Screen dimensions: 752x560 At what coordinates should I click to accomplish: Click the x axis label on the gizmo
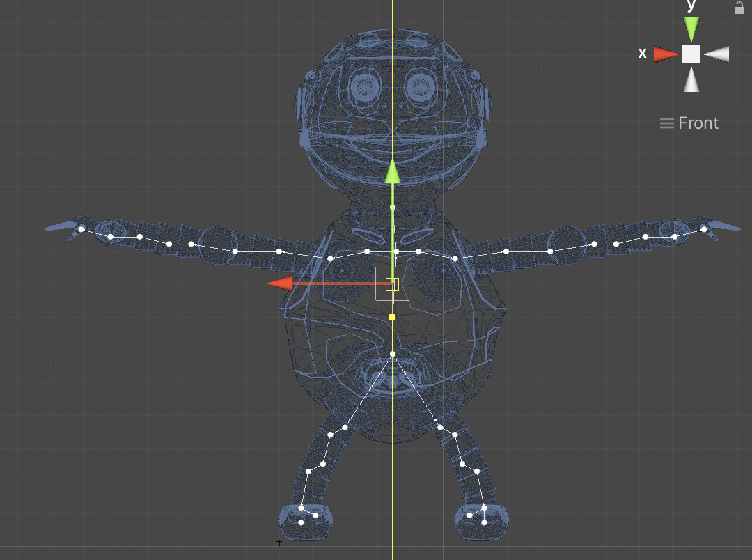(642, 53)
